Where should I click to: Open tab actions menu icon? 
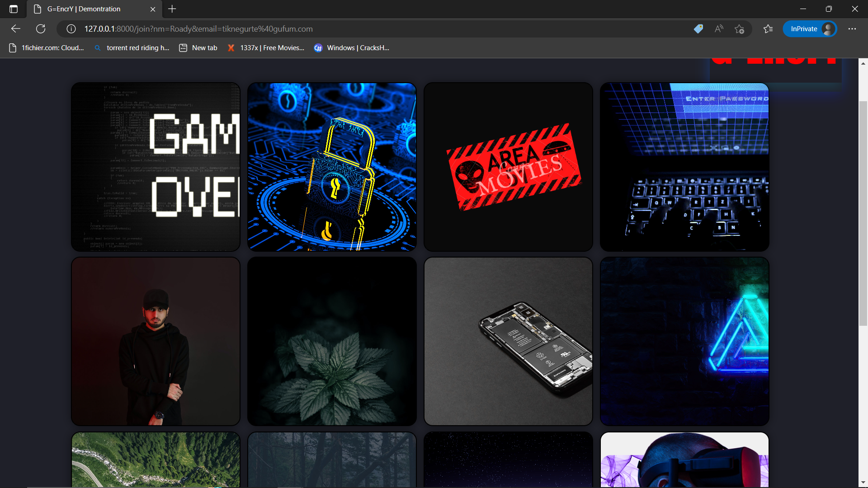[14, 9]
